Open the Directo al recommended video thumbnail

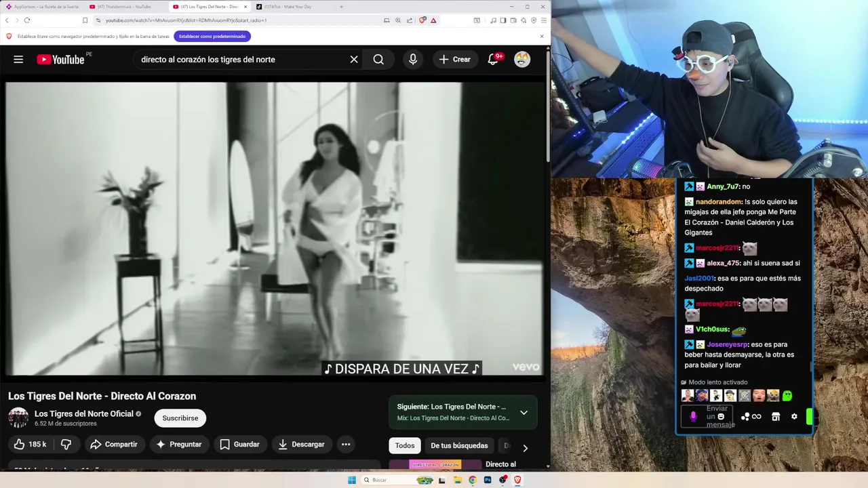click(435, 465)
